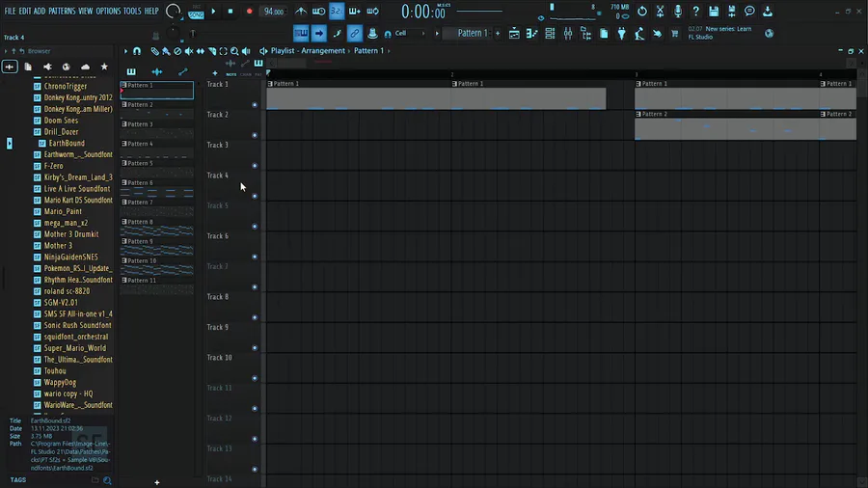
Task: Open the Cell snap dropdown
Action: 410,33
